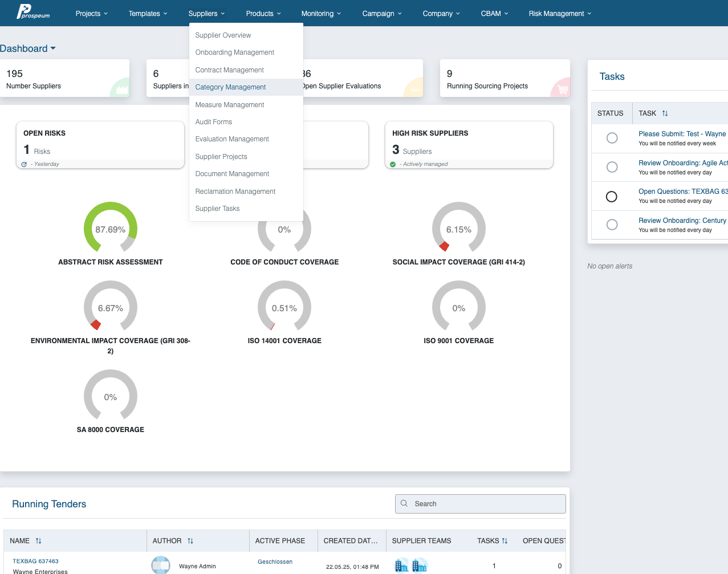Viewport: 728px width, 574px height.
Task: Click Wayne Admin author avatar
Action: click(161, 565)
